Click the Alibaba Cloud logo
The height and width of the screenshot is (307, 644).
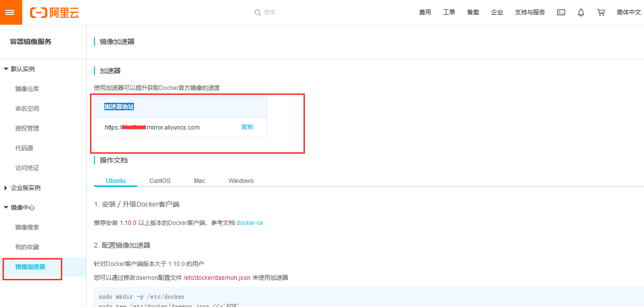tap(54, 13)
